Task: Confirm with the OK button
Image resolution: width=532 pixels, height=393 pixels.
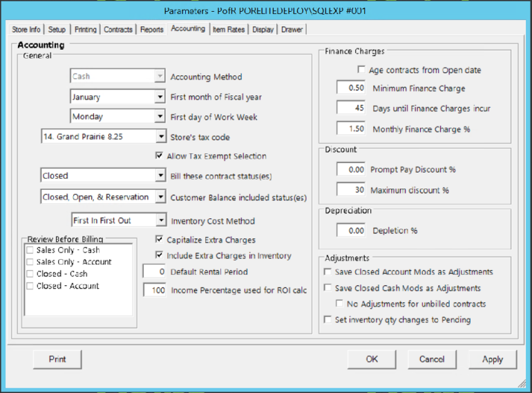Action: [372, 359]
